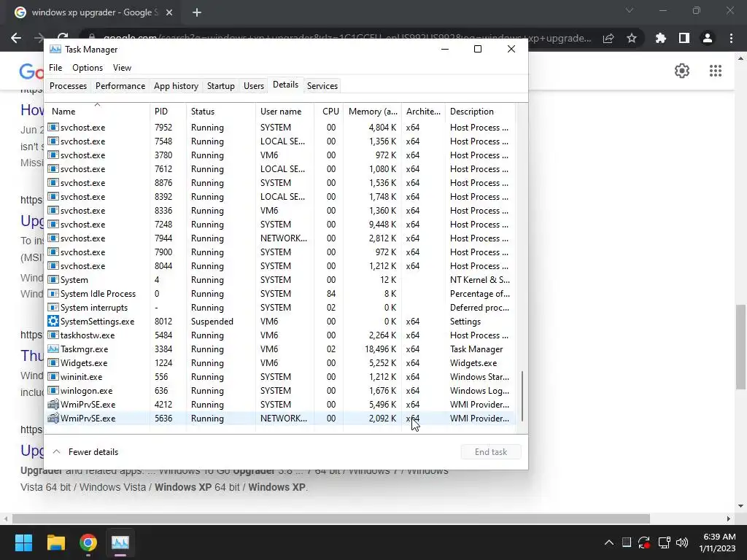Open File Explorer from the taskbar
This screenshot has height=560, width=747.
pyautogui.click(x=55, y=542)
